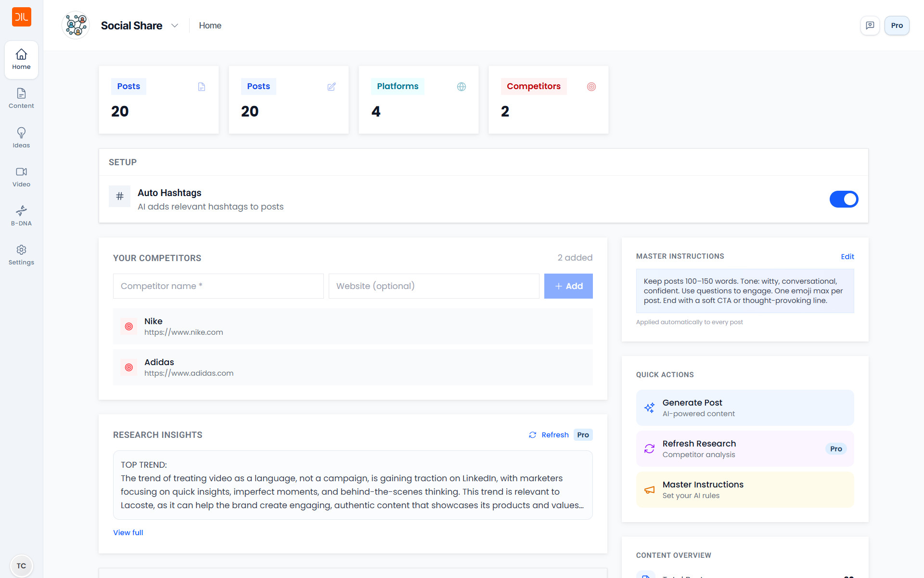The image size is (924, 578).
Task: Click the megaphone icon of Master Instructions
Action: point(649,490)
